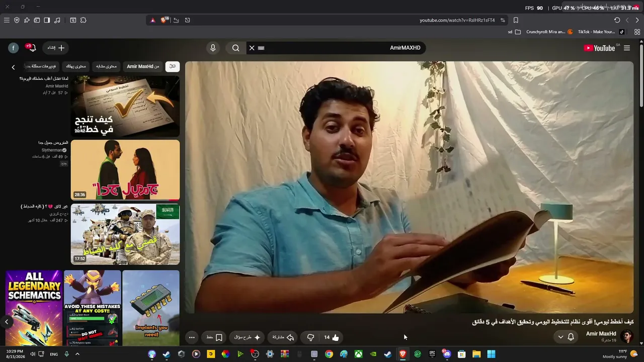Select the similar content filter chip
Viewport: 644px width, 362px height.
click(x=106, y=66)
